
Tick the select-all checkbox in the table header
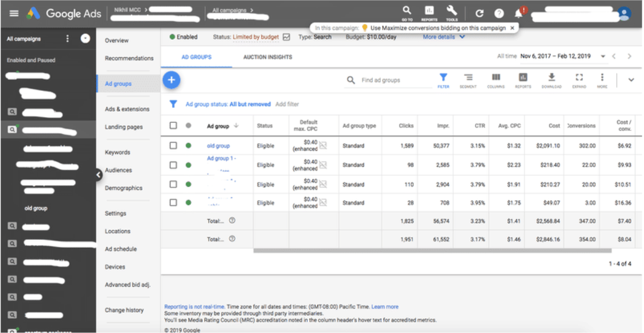point(173,126)
